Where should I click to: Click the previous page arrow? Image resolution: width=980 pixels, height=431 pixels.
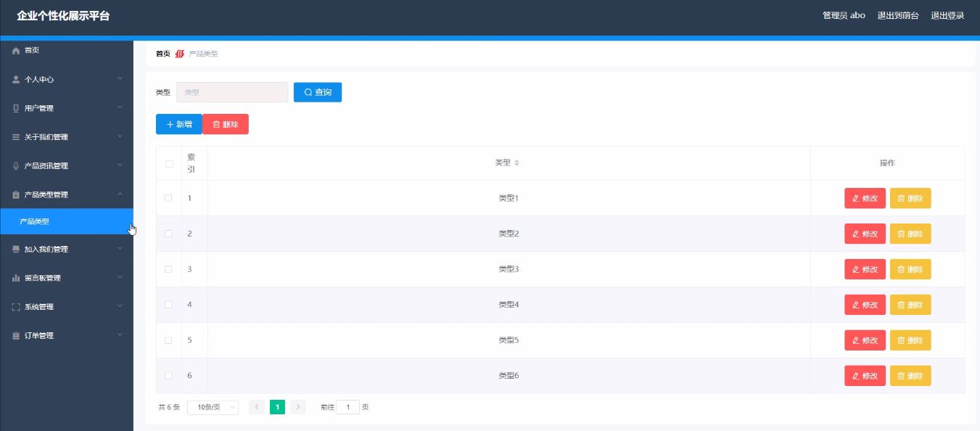[256, 407]
